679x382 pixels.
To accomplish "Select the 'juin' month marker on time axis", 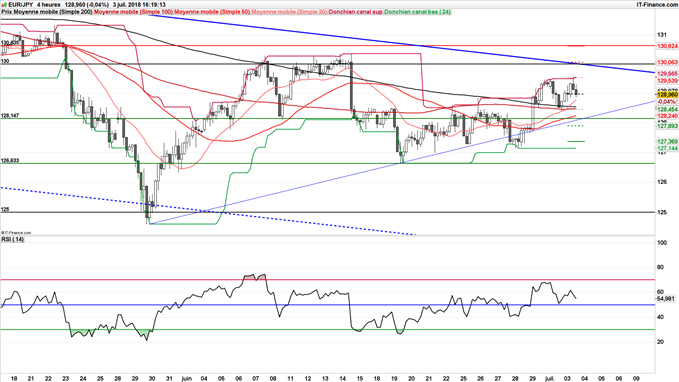I will (x=187, y=379).
